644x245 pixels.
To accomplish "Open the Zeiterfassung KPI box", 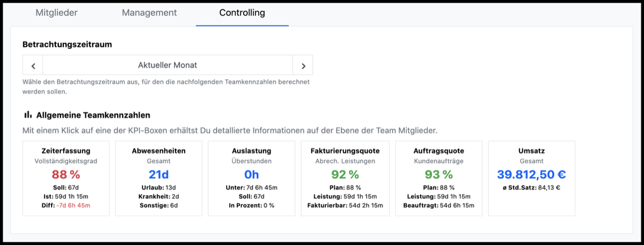I will click(x=66, y=178).
